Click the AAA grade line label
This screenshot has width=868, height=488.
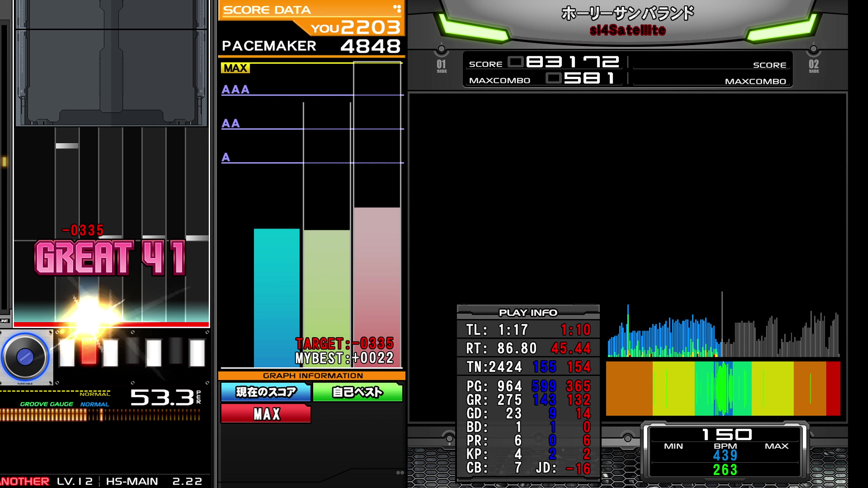[235, 89]
